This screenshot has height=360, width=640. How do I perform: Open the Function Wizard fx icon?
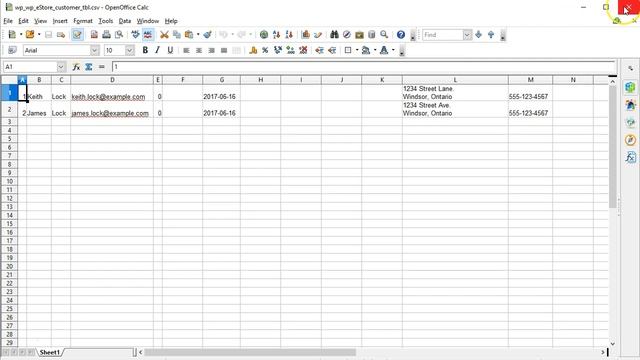click(76, 67)
